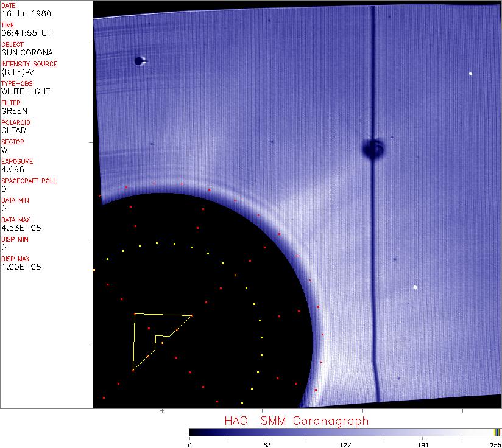Screen dimensions: 502x448
Task: Click the disp max value "1.00E-08"
Action: [x=21, y=267]
